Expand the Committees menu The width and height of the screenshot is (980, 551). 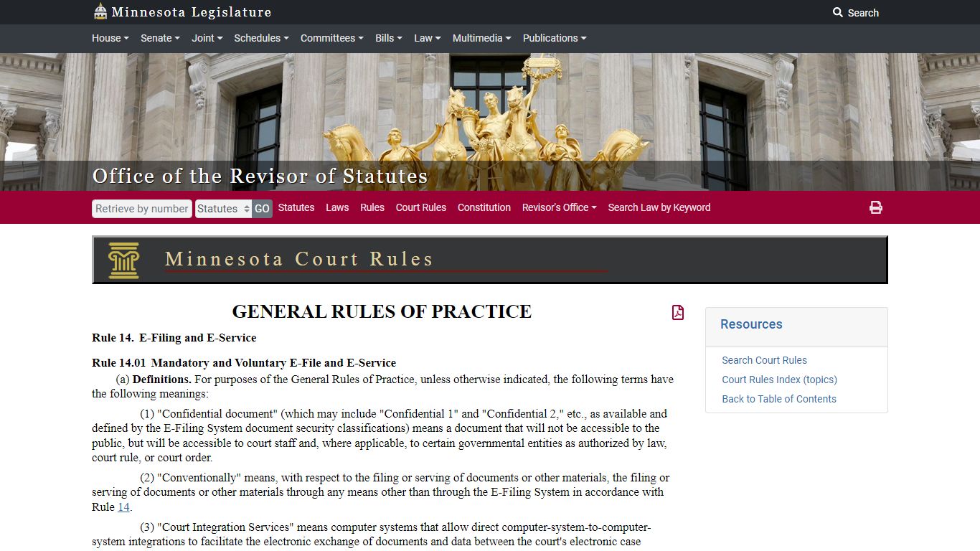pos(332,38)
